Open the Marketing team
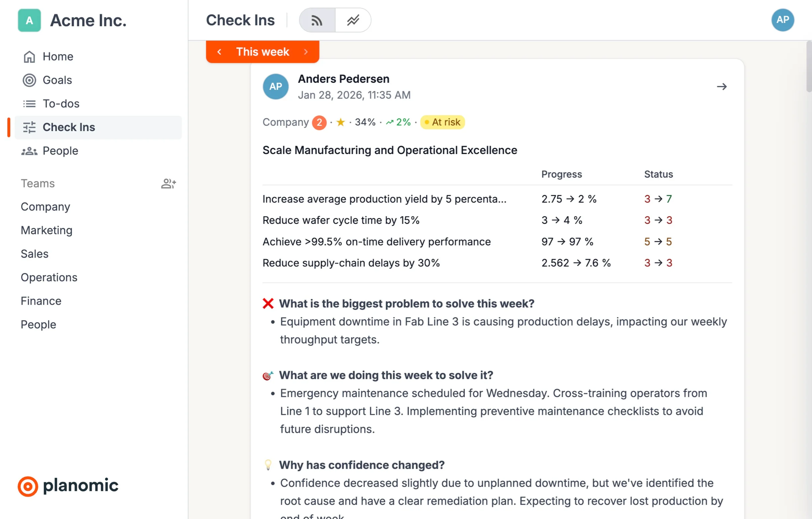812x519 pixels. 47,230
